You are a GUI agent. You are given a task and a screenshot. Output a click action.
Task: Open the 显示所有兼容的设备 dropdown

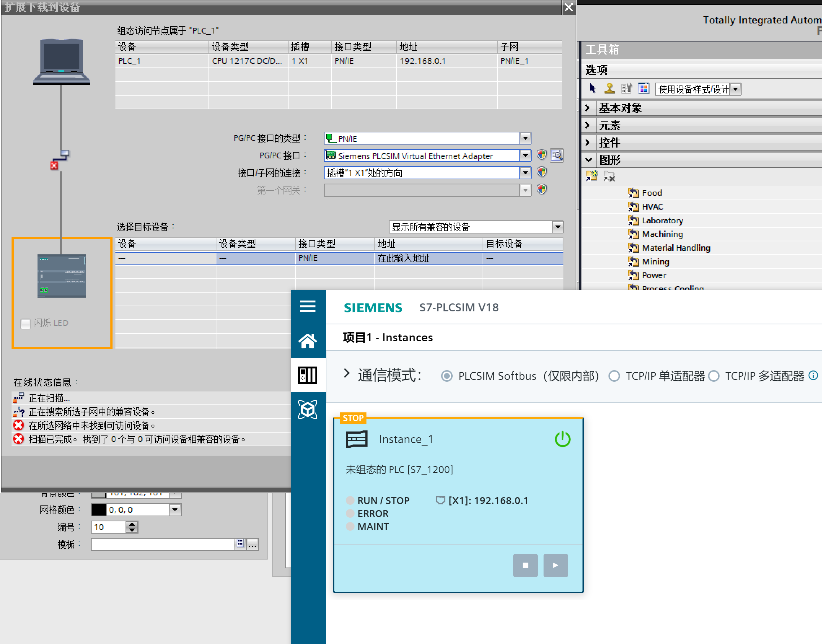pos(557,227)
